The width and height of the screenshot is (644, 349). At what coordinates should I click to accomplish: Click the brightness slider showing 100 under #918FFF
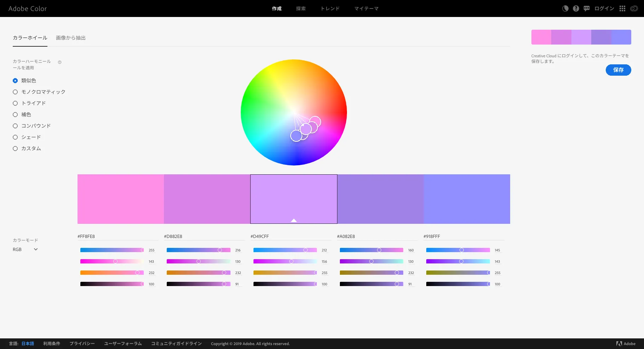458,284
